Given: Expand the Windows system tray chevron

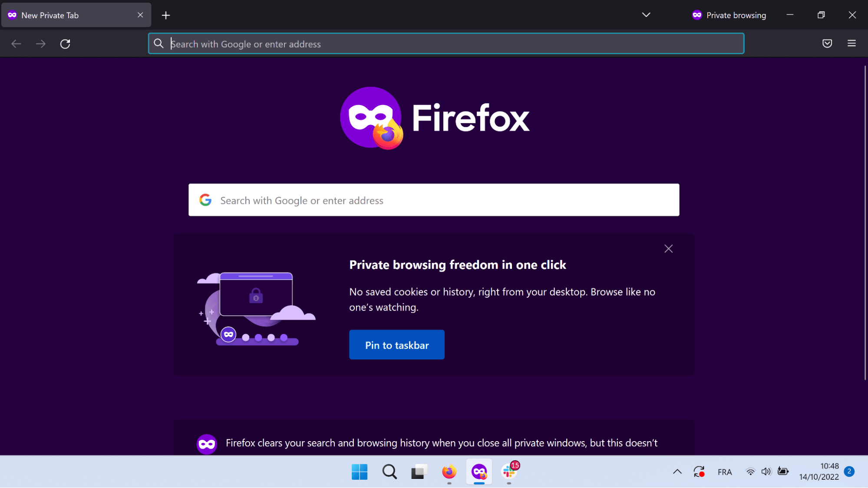Looking at the screenshot, I should point(678,472).
